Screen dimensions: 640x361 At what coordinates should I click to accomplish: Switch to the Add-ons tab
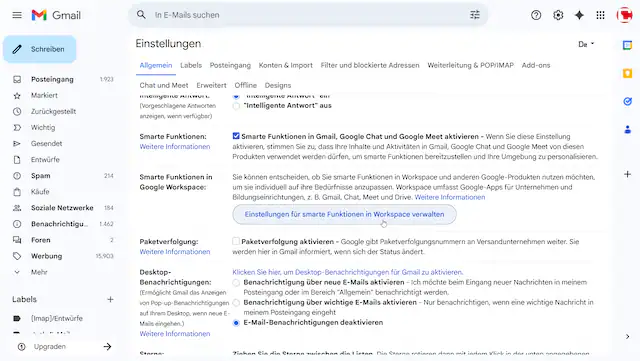(x=536, y=65)
